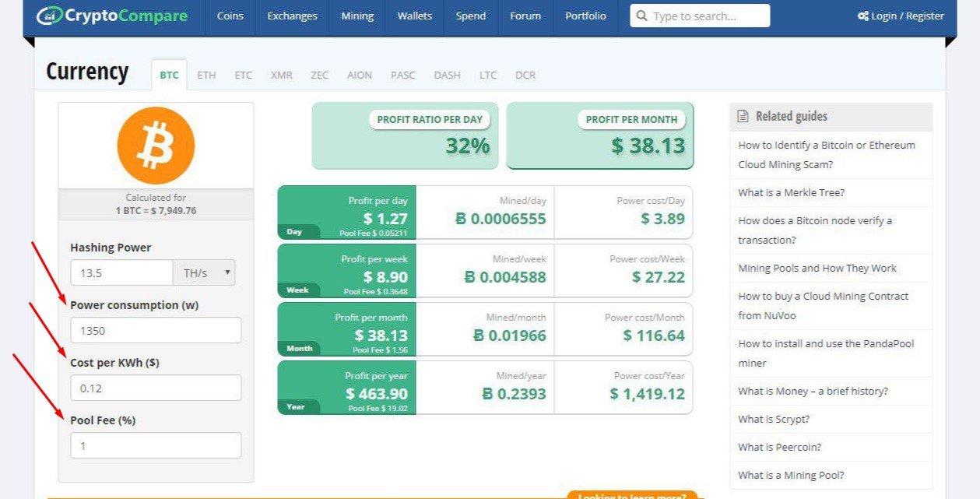Image resolution: width=980 pixels, height=499 pixels.
Task: Switch to the AION currency tab
Action: [360, 76]
